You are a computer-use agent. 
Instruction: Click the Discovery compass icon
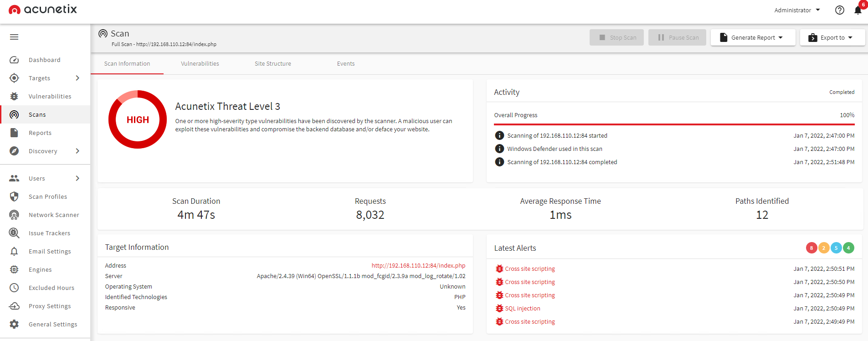(14, 151)
